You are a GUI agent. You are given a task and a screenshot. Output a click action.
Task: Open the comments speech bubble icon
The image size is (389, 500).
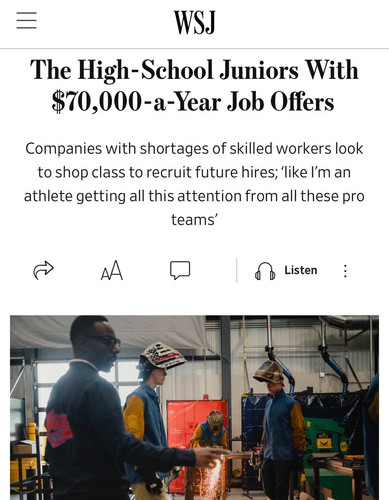(x=180, y=270)
